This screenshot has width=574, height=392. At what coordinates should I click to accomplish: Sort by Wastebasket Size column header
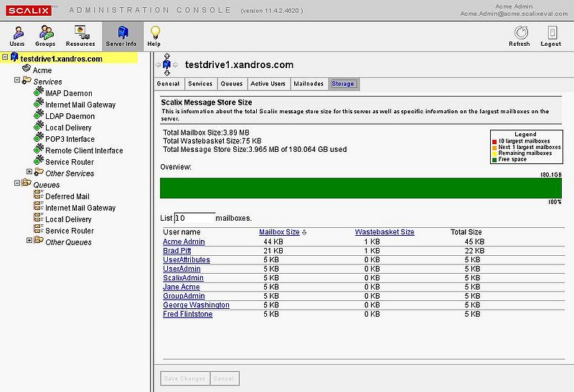coord(385,232)
